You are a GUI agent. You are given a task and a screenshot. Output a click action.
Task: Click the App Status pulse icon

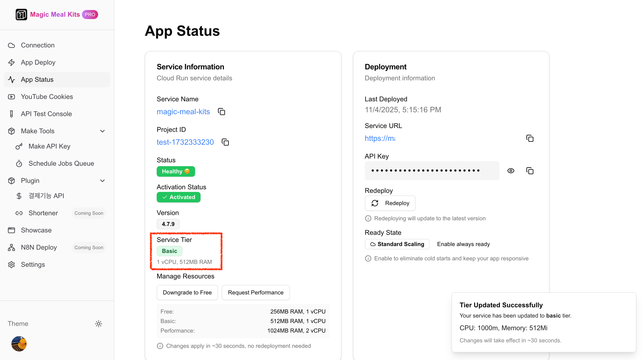tap(11, 80)
